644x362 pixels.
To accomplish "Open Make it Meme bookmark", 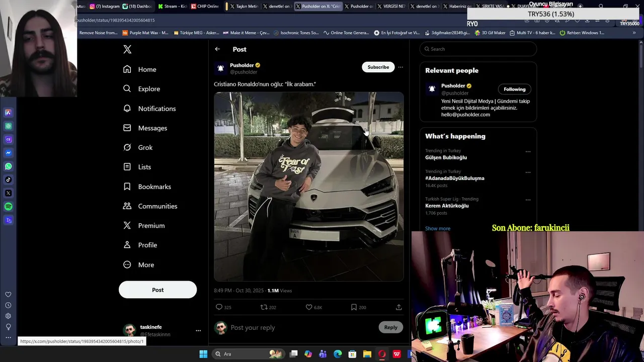I will coord(246,33).
